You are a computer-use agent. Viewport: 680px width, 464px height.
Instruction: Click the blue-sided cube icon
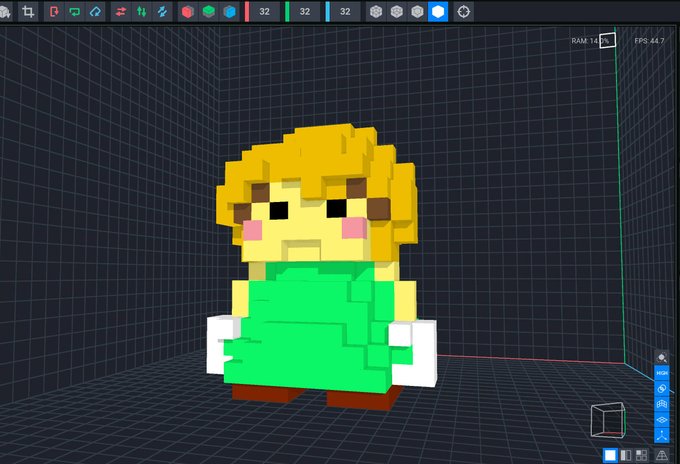(229, 12)
